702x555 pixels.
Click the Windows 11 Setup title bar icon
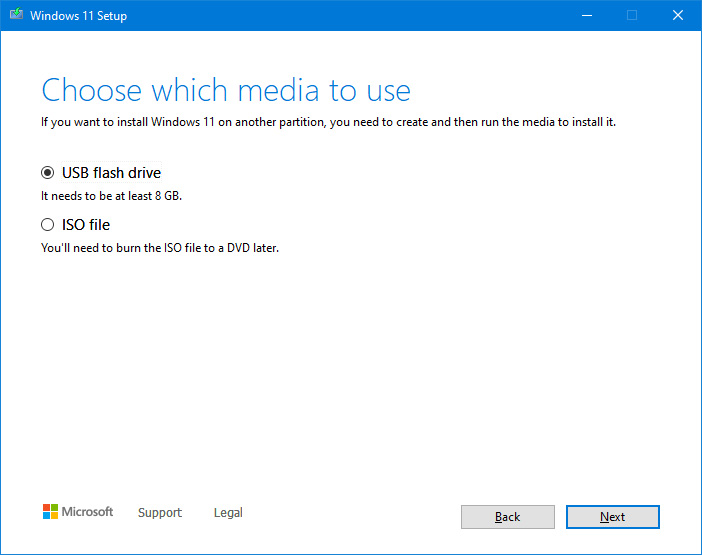[15, 15]
